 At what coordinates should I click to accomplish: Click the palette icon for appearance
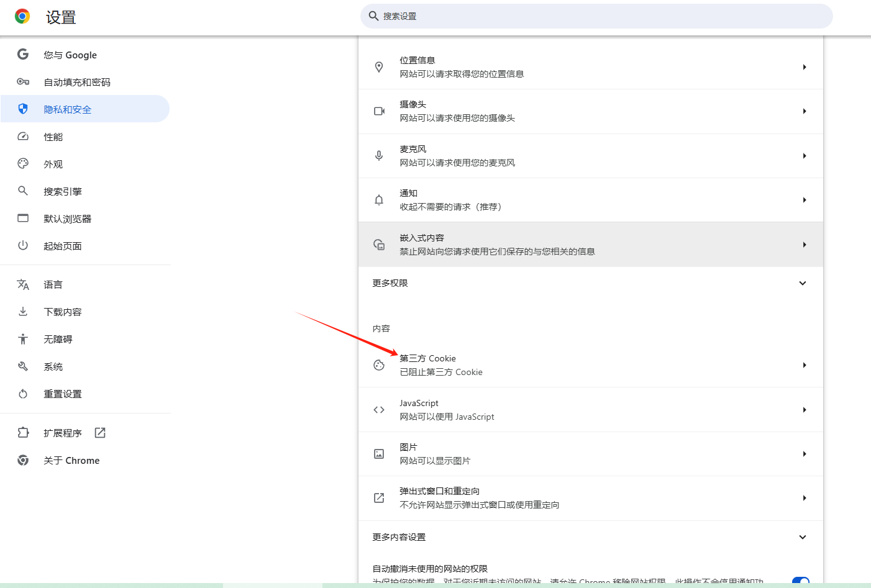(x=23, y=164)
